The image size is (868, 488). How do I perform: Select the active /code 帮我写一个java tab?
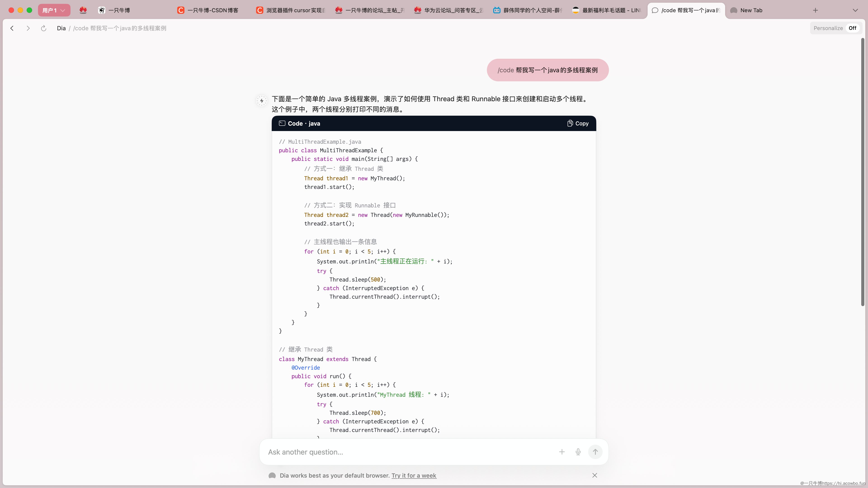686,10
